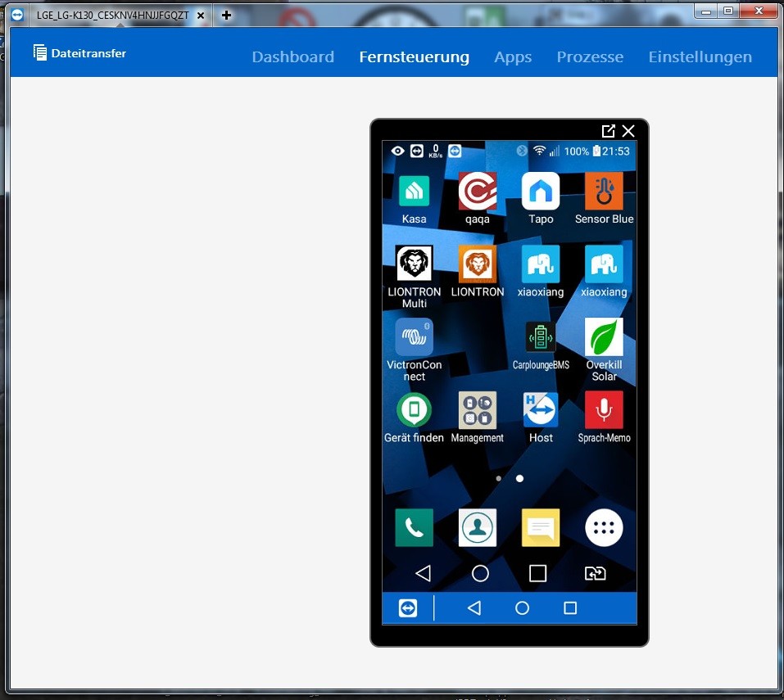Launch the second xiaoxiang app beside Sensor Blue column
This screenshot has width=784, height=700.
click(x=604, y=264)
